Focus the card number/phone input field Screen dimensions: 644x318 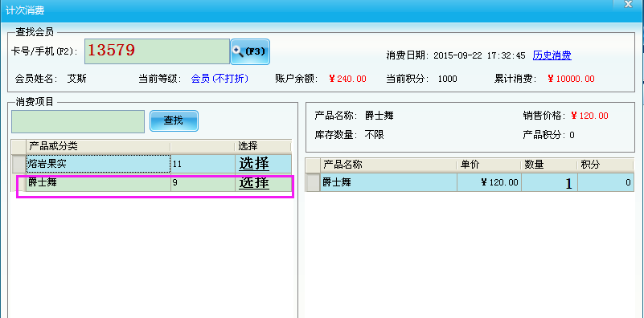tap(158, 51)
